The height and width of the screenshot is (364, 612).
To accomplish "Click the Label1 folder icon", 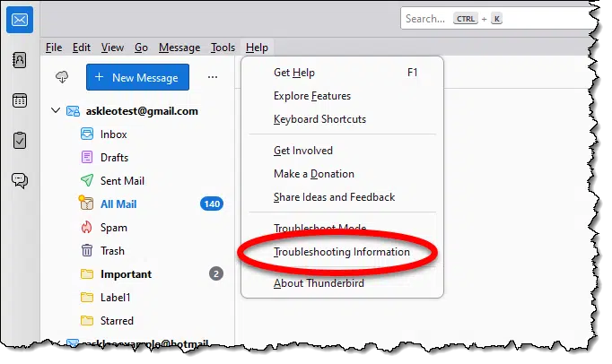I will coord(87,298).
